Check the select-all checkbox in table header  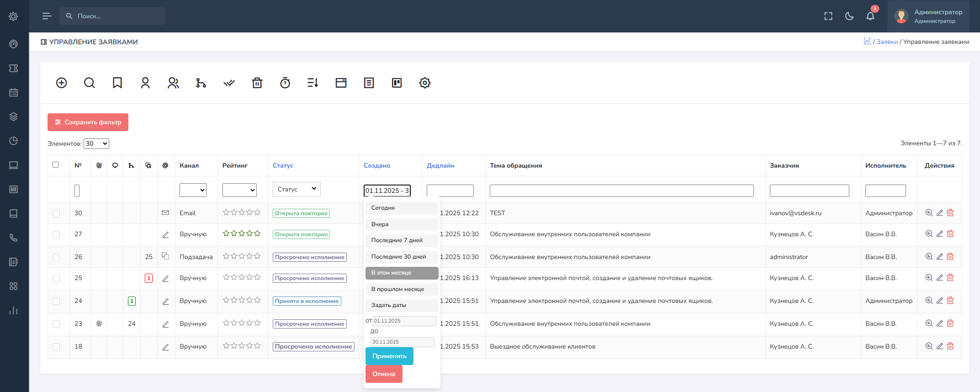coord(56,165)
